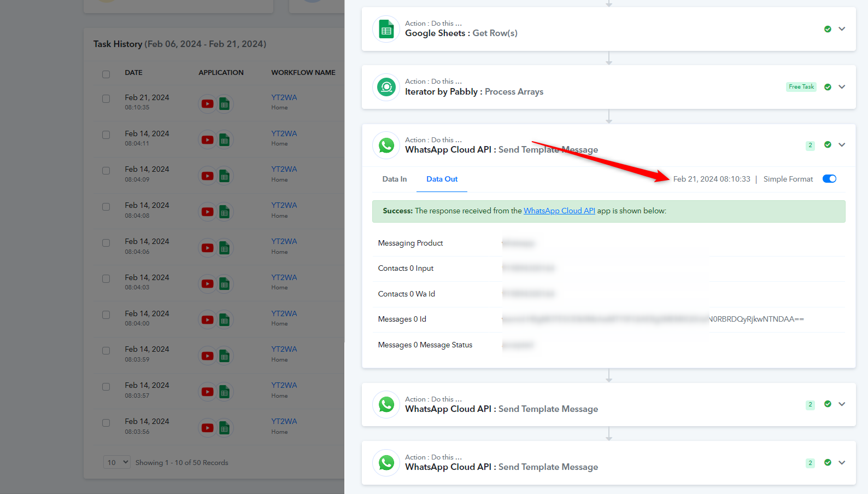Click the Google Sheets icon in the 08:04:03 row
This screenshot has height=494, width=868.
click(x=224, y=284)
